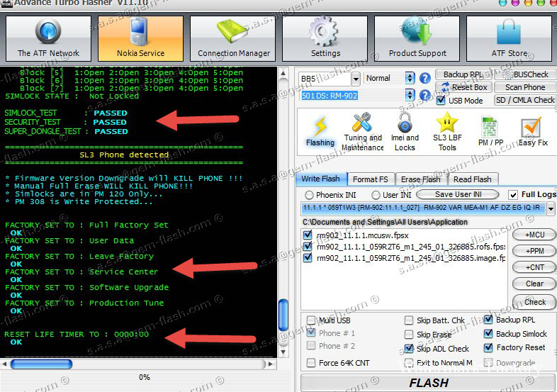The image size is (557, 392).
Task: Change Normal mode with spinner arrows
Action: (x=410, y=78)
